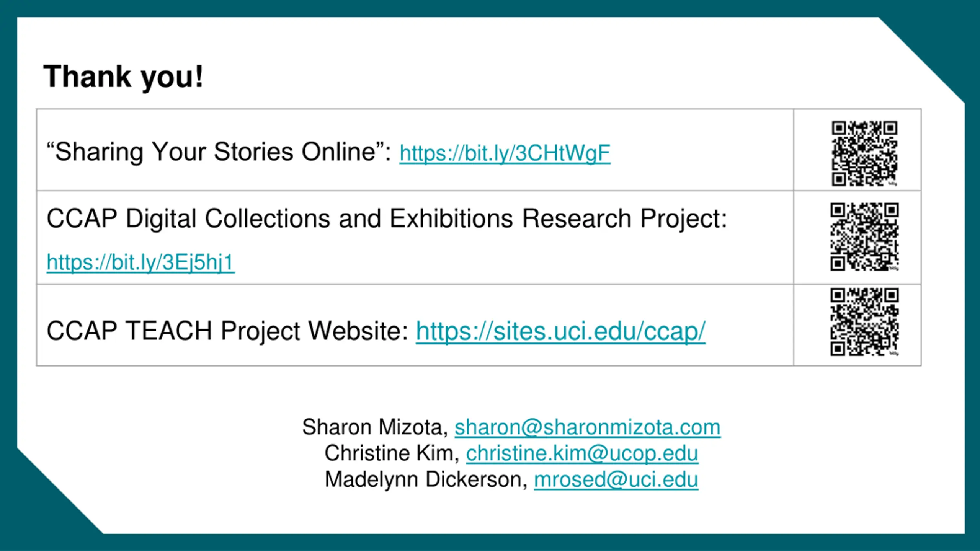Email sharon@sharonmizota.com
The height and width of the screenshot is (551, 980).
pos(588,427)
